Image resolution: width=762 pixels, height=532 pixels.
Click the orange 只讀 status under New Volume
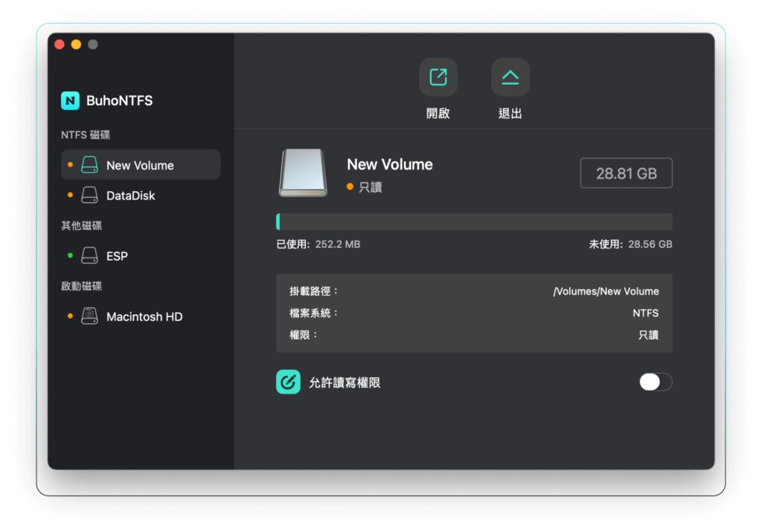pyautogui.click(x=365, y=187)
